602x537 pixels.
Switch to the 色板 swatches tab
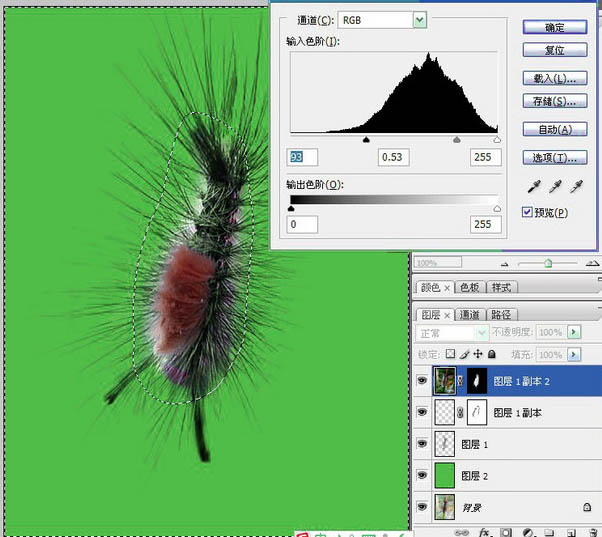pyautogui.click(x=468, y=287)
